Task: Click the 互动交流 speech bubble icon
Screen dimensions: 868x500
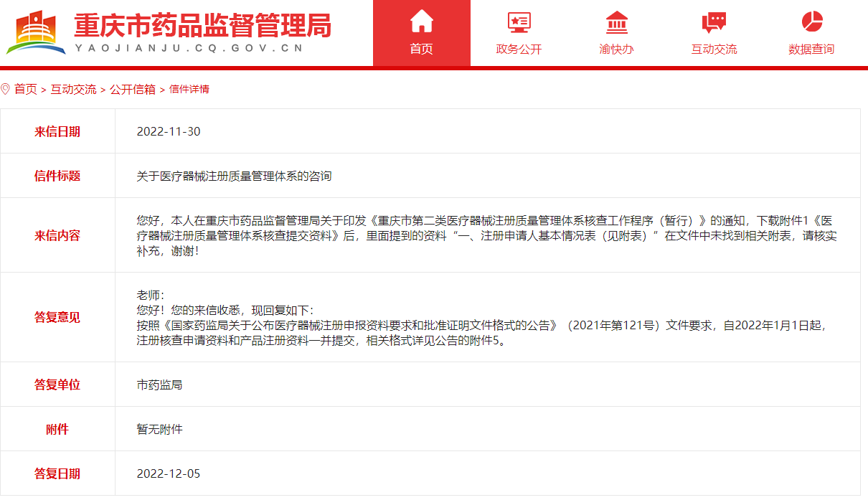Action: click(714, 22)
